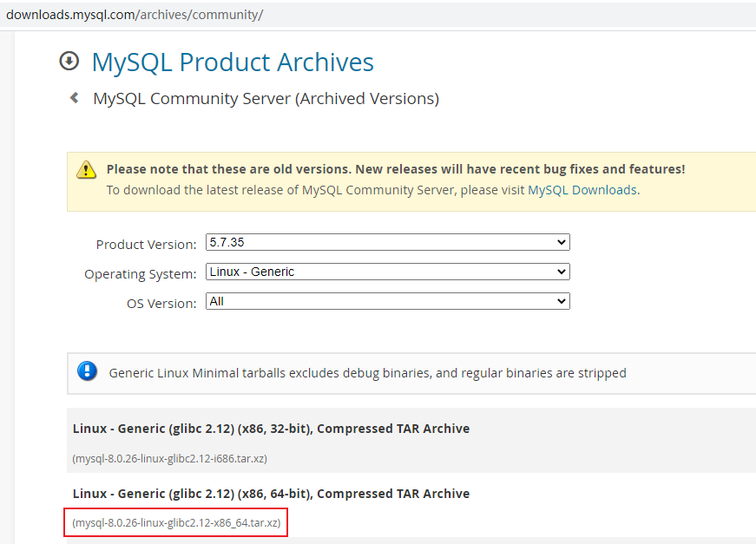Click the downloads.mysql.com address bar URL
756x544 pixels.
135,15
